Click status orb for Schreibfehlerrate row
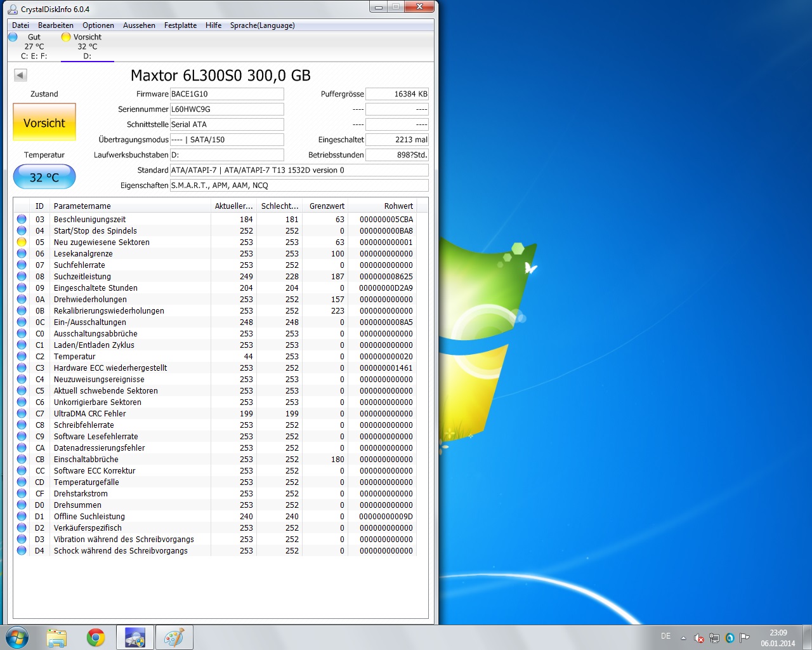The width and height of the screenshot is (812, 650). [x=22, y=425]
